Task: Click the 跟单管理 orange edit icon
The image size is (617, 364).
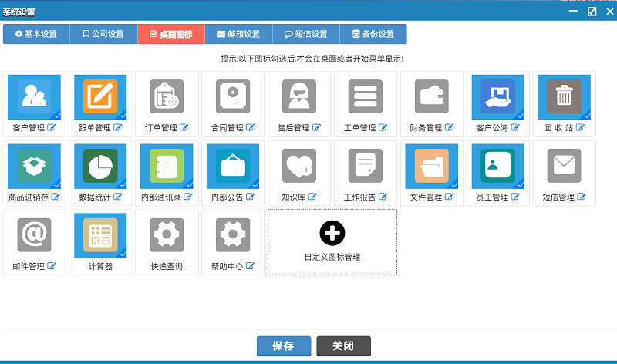Action: (x=100, y=97)
